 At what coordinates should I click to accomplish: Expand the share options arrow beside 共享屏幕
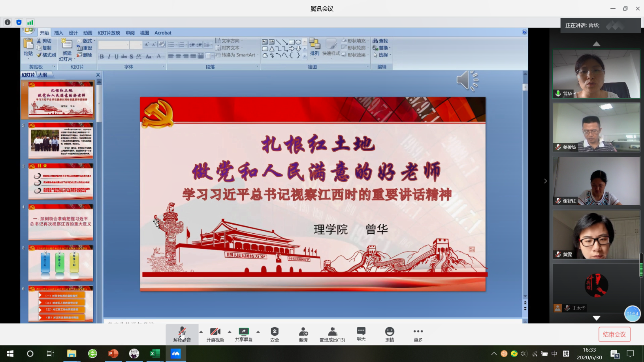258,332
